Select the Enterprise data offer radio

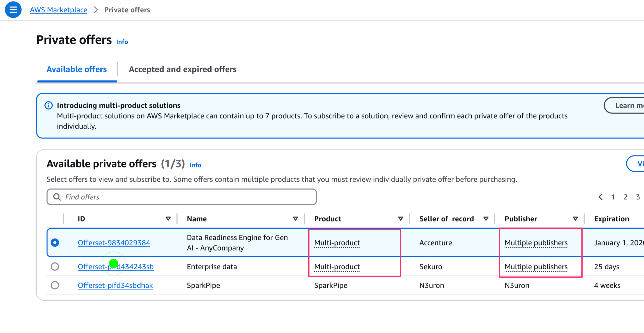pos(55,266)
